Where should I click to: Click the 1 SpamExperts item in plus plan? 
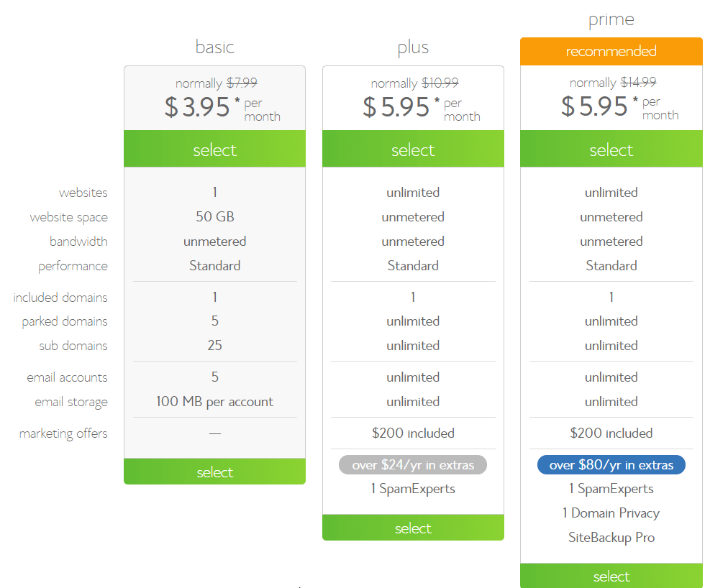413,489
